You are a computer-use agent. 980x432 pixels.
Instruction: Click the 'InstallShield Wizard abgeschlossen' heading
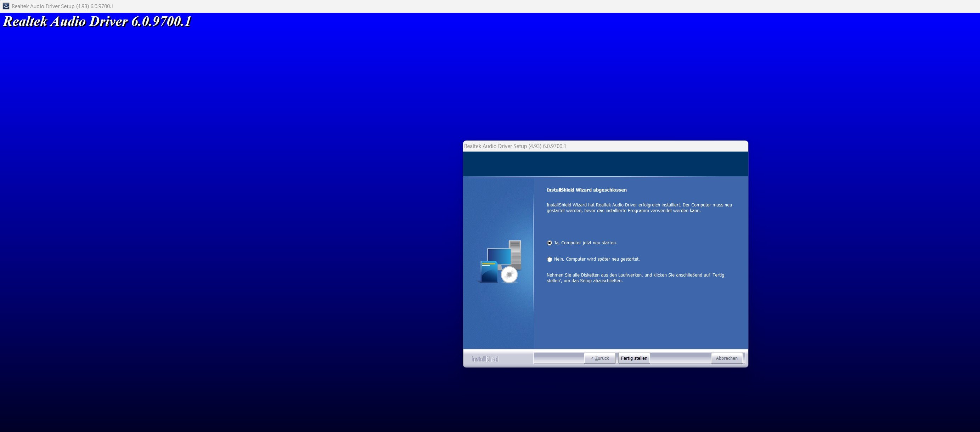point(586,190)
